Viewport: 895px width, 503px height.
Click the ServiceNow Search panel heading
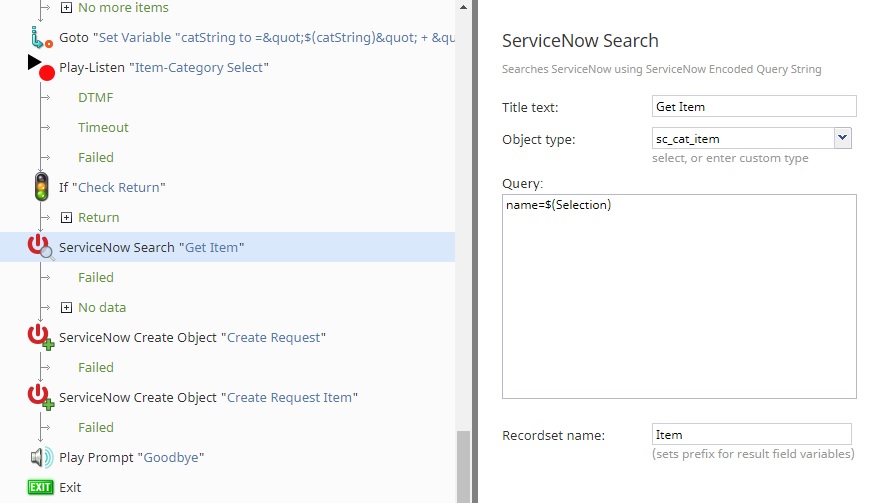click(x=580, y=41)
